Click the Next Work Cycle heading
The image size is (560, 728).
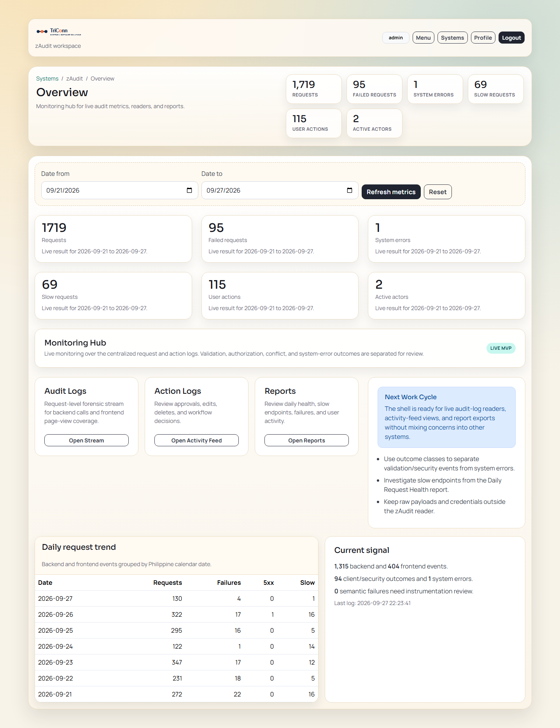click(411, 397)
